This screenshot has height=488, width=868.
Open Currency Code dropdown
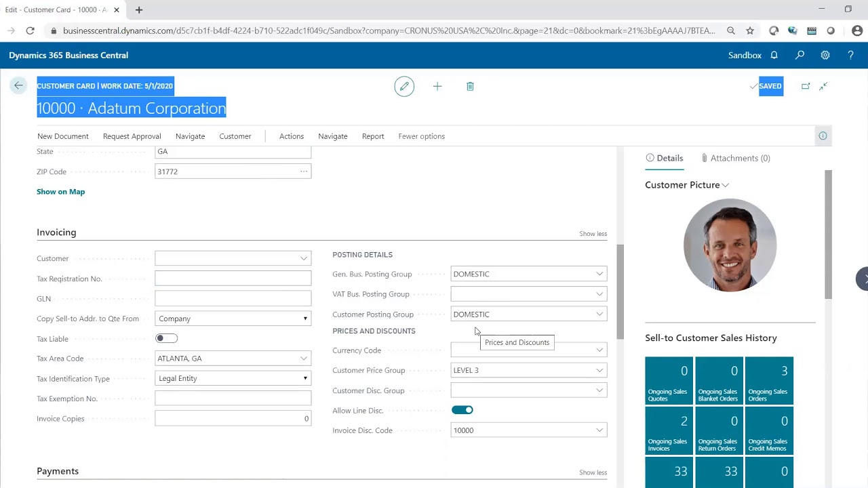pos(599,350)
